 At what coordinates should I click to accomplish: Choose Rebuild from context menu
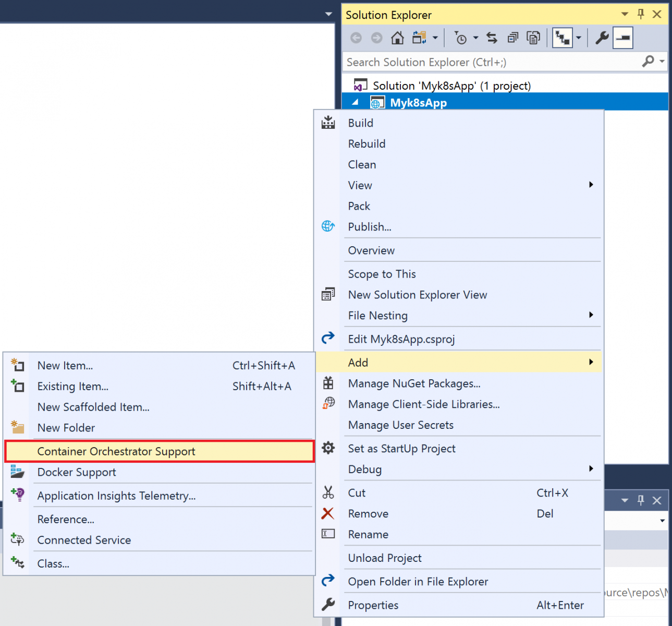pyautogui.click(x=366, y=144)
